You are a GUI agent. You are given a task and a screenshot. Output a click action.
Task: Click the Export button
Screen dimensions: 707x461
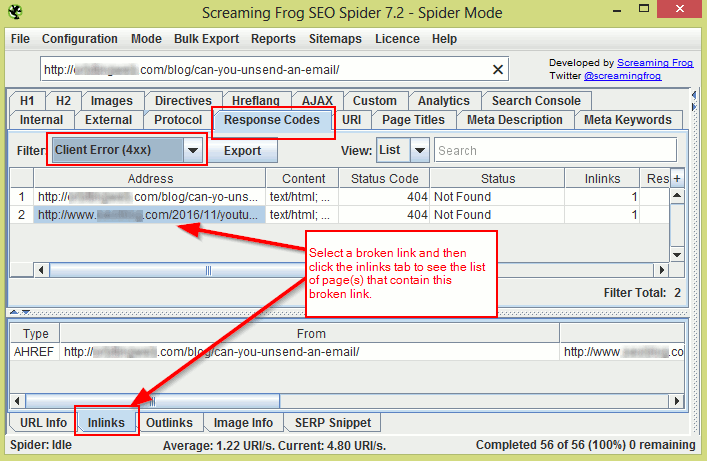(x=242, y=151)
